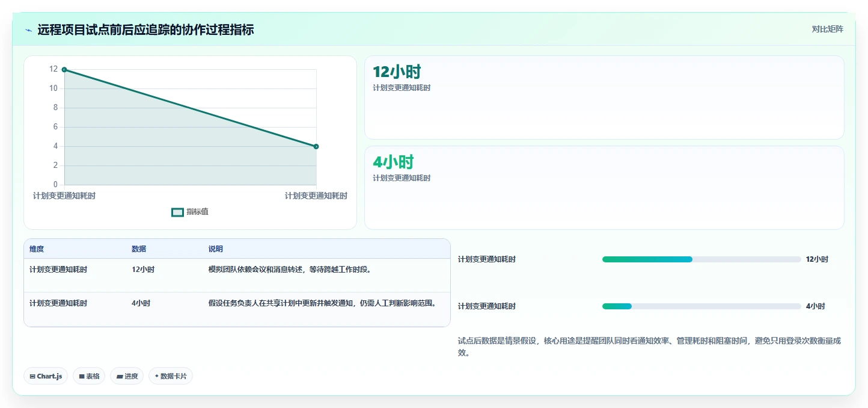Click the footnote starting with 试点后数据是情景假设
Viewport: 868px width, 408px height.
649,347
